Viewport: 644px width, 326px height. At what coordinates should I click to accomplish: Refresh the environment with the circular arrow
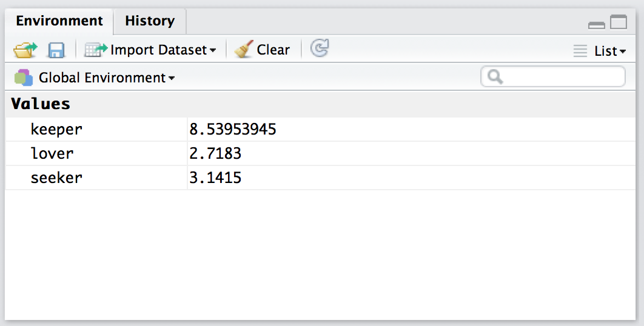click(319, 48)
